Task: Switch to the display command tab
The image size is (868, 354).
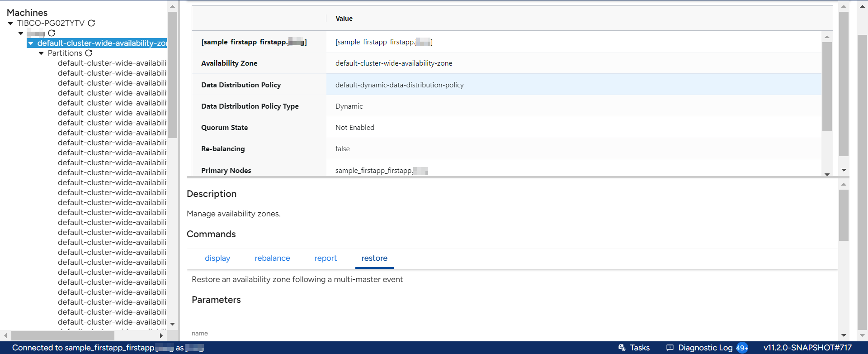Action: pyautogui.click(x=217, y=258)
